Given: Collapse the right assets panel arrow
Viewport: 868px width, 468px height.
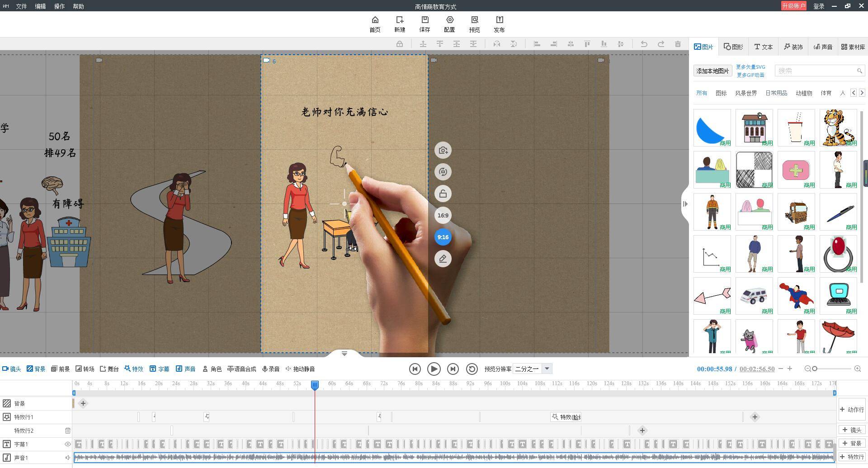Looking at the screenshot, I should [685, 204].
